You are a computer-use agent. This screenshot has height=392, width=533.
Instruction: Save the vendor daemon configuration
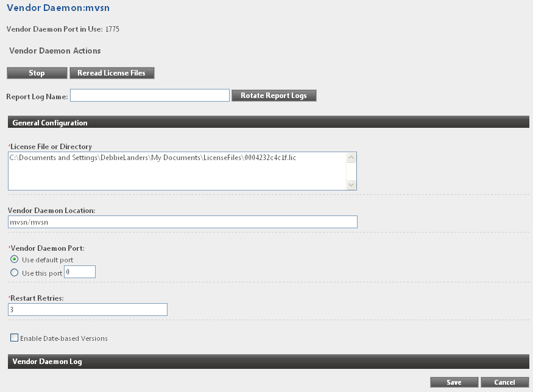coord(454,382)
